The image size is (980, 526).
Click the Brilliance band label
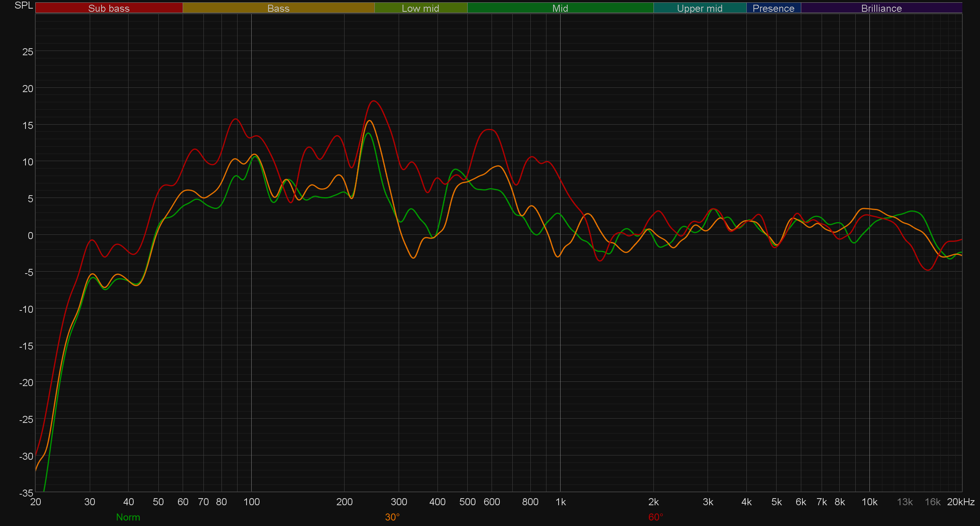click(x=881, y=8)
